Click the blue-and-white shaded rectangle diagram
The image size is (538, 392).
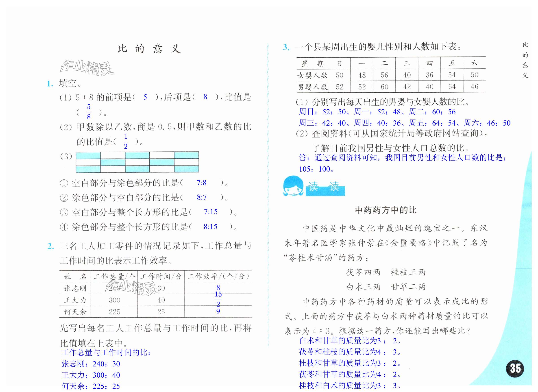tap(137, 162)
